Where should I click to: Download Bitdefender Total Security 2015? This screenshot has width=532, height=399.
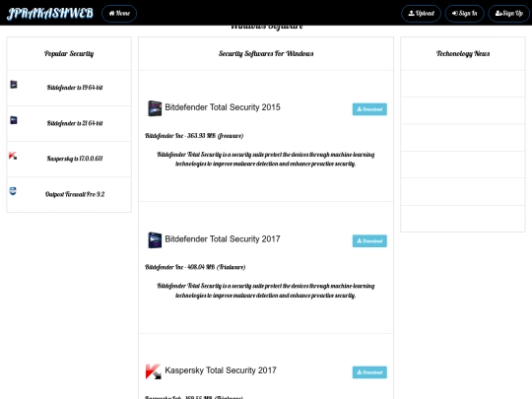click(369, 109)
